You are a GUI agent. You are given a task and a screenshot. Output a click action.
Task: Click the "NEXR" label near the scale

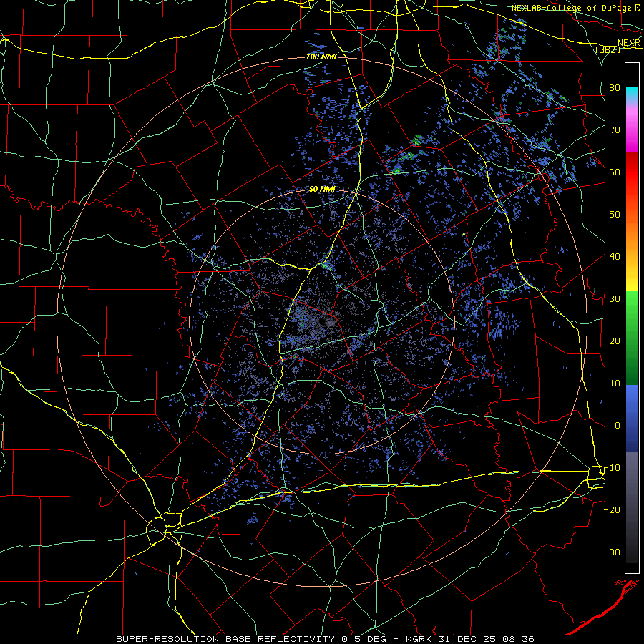point(629,43)
